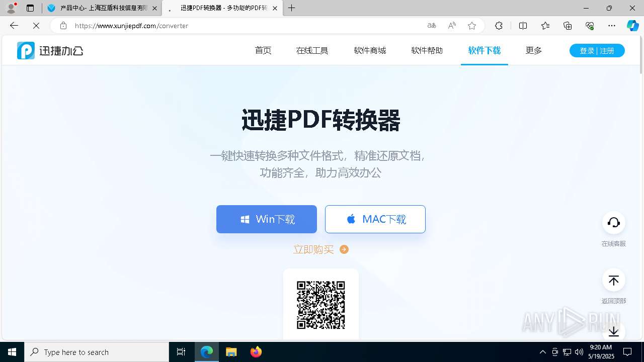The image size is (644, 362).
Task: View site information lock icon
Action: pyautogui.click(x=63, y=26)
